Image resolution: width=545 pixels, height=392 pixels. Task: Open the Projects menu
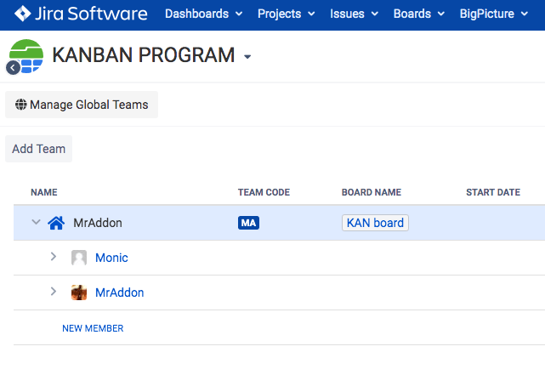286,14
